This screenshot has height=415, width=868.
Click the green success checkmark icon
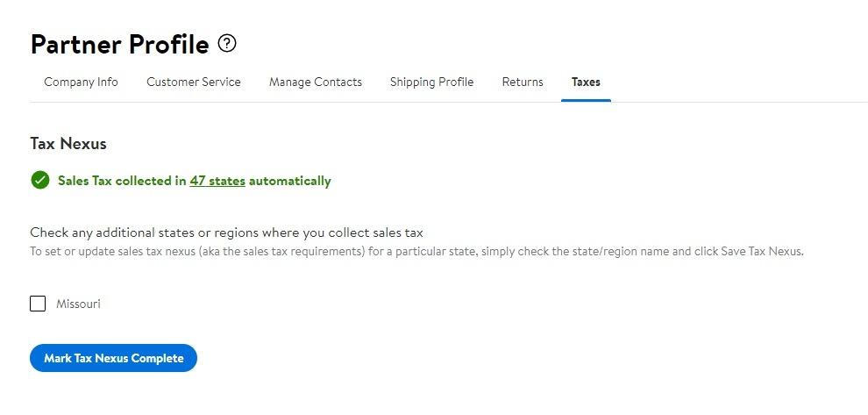39,181
